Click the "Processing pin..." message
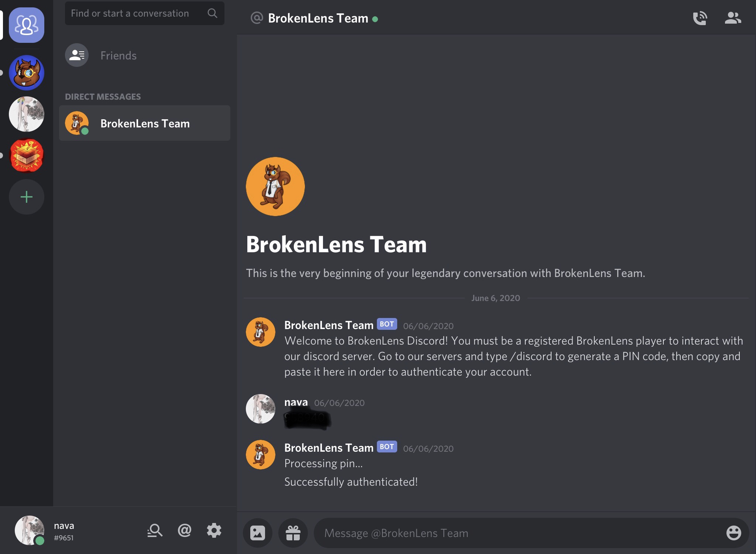This screenshot has width=756, height=554. click(324, 463)
